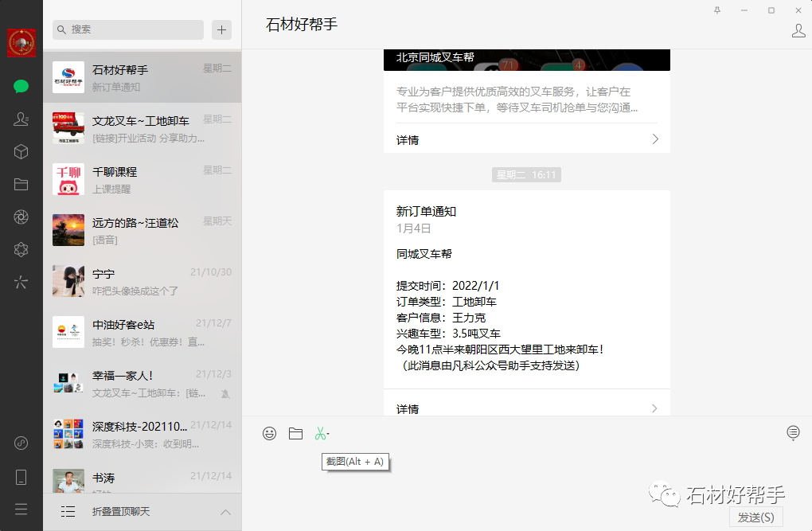Click 折叠置顶聊天 label
The width and height of the screenshot is (812, 531).
121,511
